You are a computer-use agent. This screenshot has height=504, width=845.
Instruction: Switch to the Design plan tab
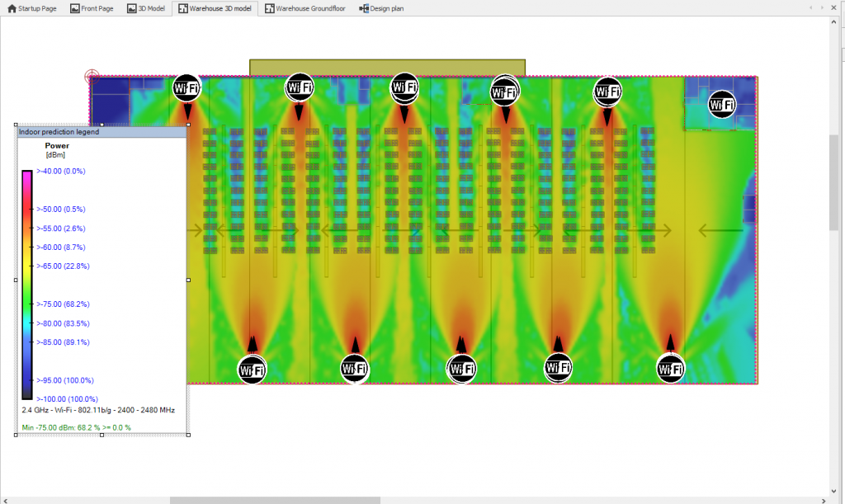[x=381, y=8]
